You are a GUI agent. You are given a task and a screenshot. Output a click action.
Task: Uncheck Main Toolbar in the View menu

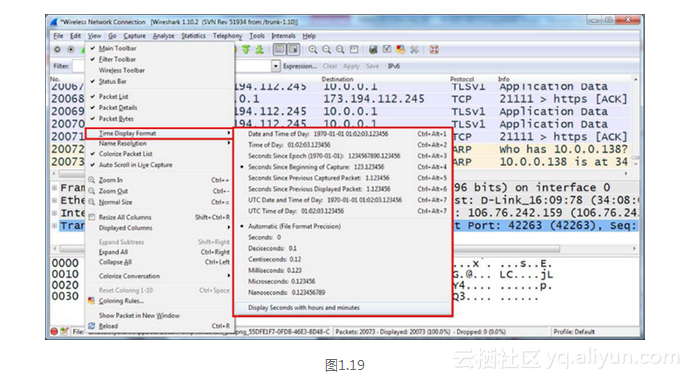click(160, 48)
